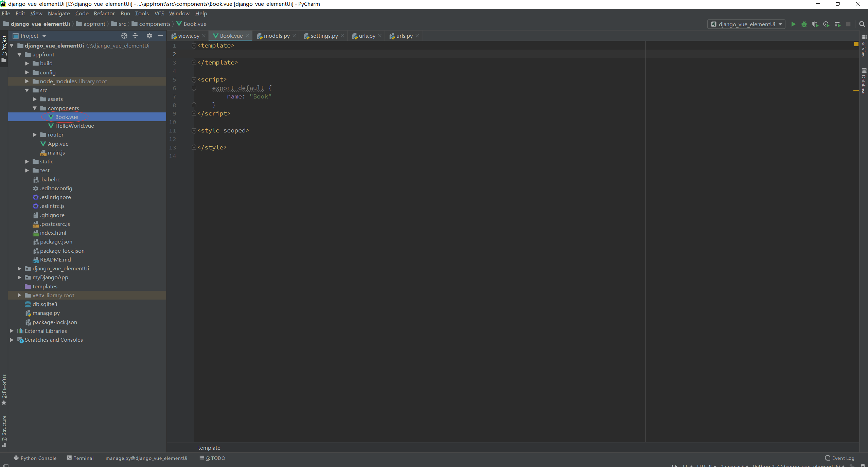The width and height of the screenshot is (868, 467).
Task: Open the SciView side panel
Action: [x=864, y=46]
